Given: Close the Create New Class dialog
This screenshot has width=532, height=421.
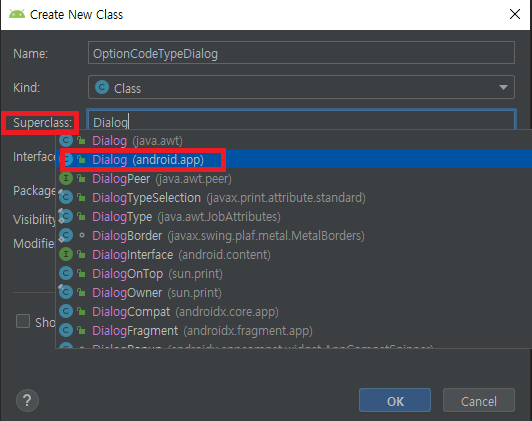Looking at the screenshot, I should 515,14.
